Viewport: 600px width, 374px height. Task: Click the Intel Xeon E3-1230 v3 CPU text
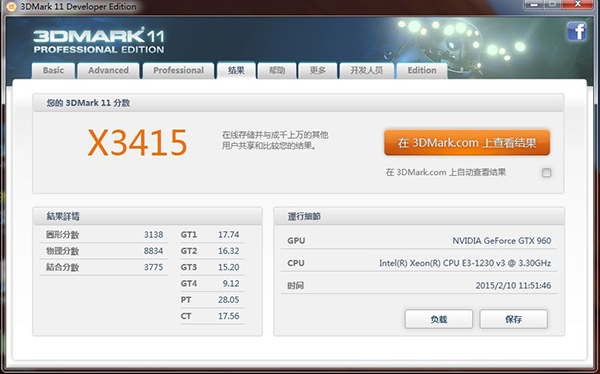tap(465, 263)
